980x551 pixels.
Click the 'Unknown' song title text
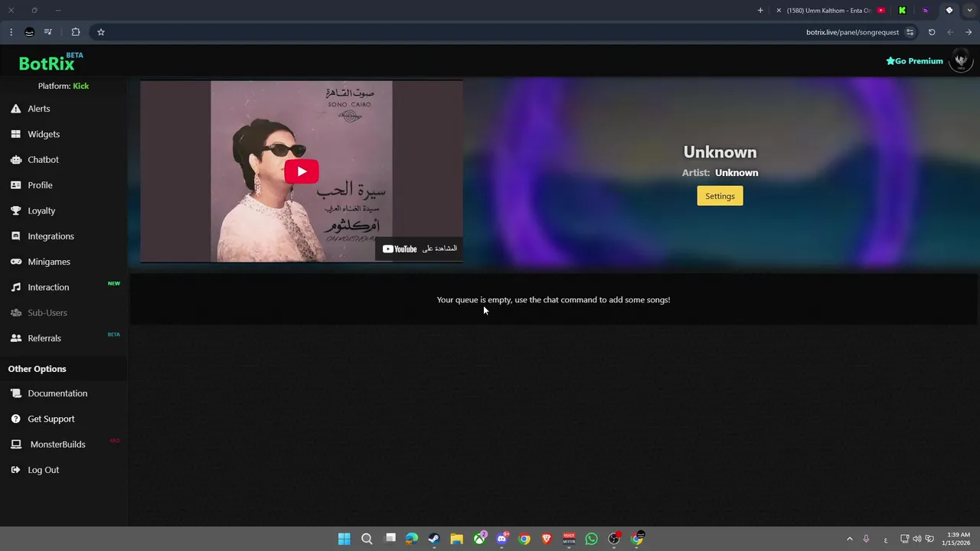point(720,152)
